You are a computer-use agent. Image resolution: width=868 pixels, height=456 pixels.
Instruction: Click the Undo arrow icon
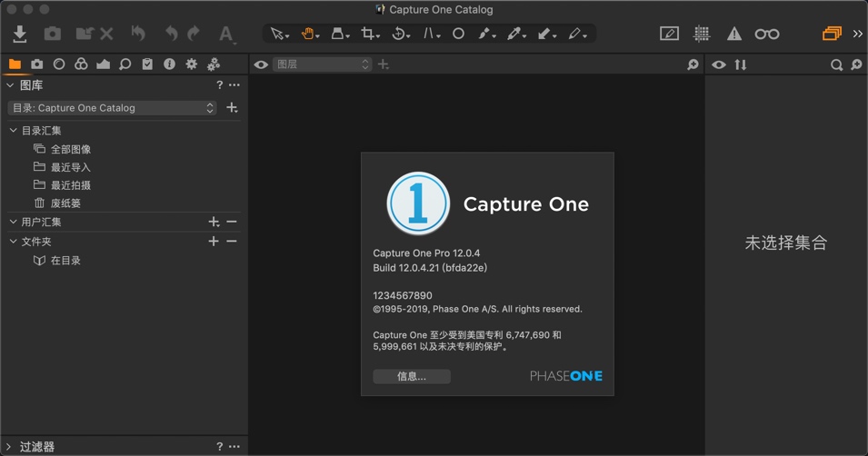(x=172, y=34)
